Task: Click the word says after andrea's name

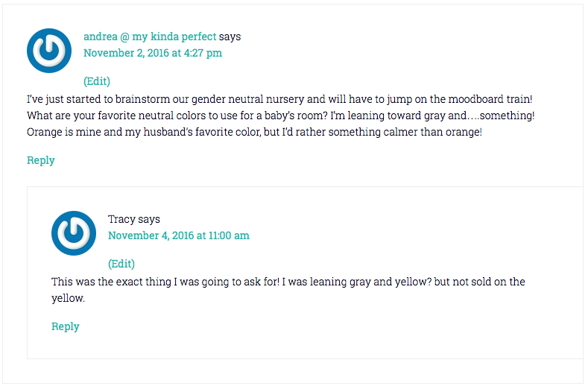Action: click(230, 37)
